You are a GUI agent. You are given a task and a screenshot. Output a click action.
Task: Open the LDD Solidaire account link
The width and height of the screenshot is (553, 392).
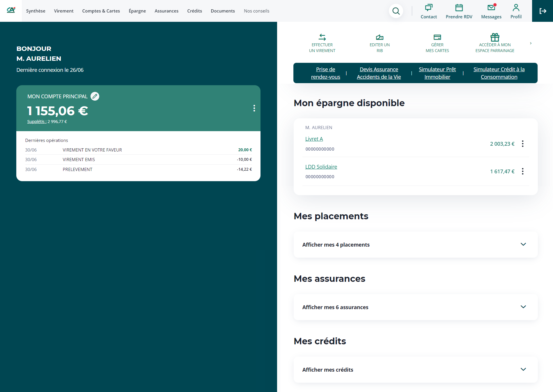(x=321, y=167)
